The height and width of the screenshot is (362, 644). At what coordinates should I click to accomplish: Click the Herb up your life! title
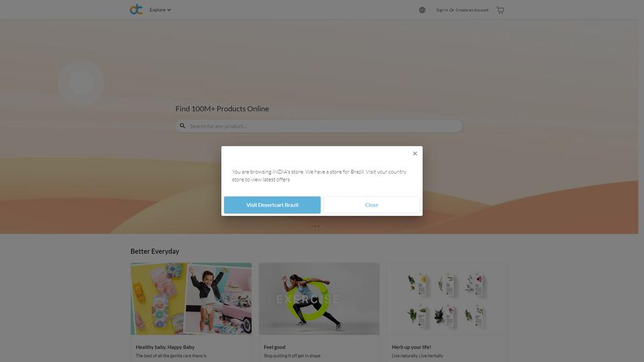click(411, 347)
